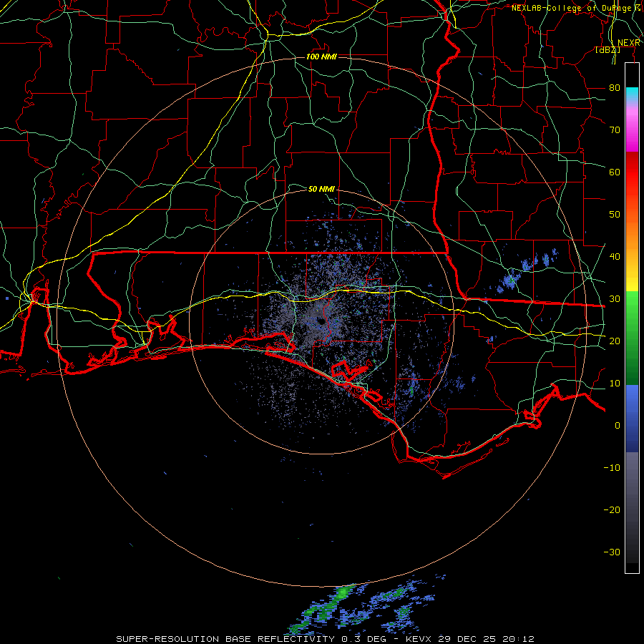This screenshot has height=644, width=644.
Task: Click the 20 value on the dBZ scale
Action: coord(615,341)
